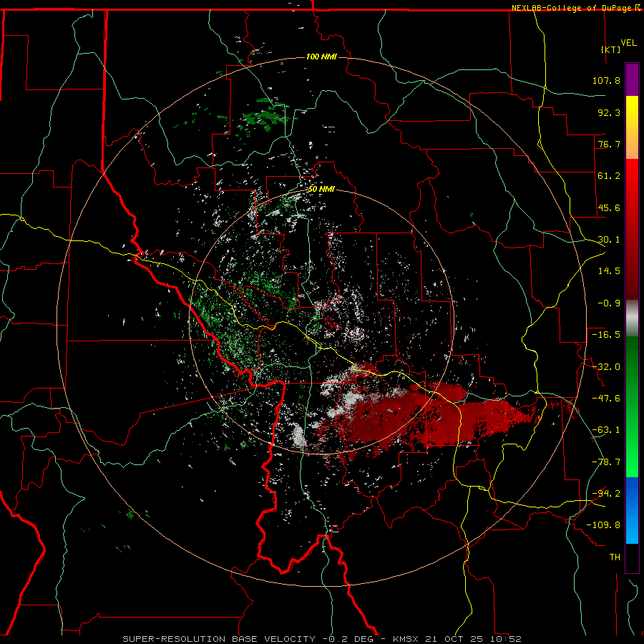Pick the purple segment of the velocity colorbar
The width and height of the screenshot is (644, 644).
pyautogui.click(x=632, y=79)
